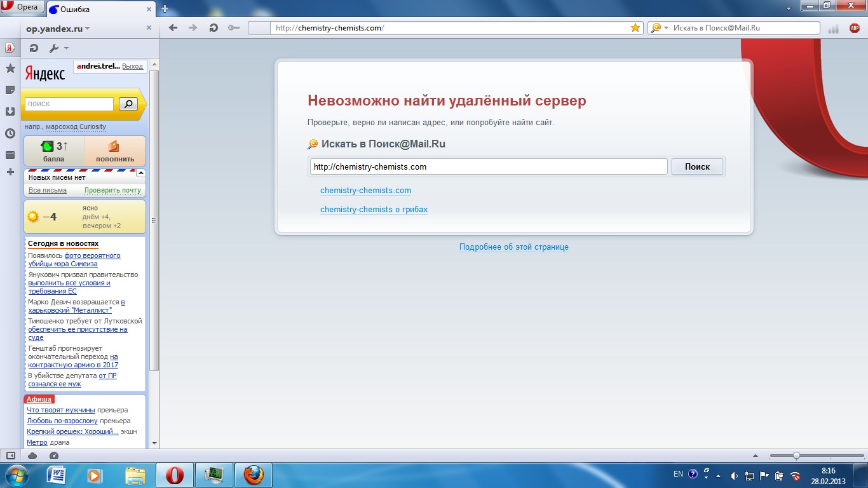Viewport: 868px width, 488px height.
Task: Select the Ошибка tab
Action: (98, 9)
